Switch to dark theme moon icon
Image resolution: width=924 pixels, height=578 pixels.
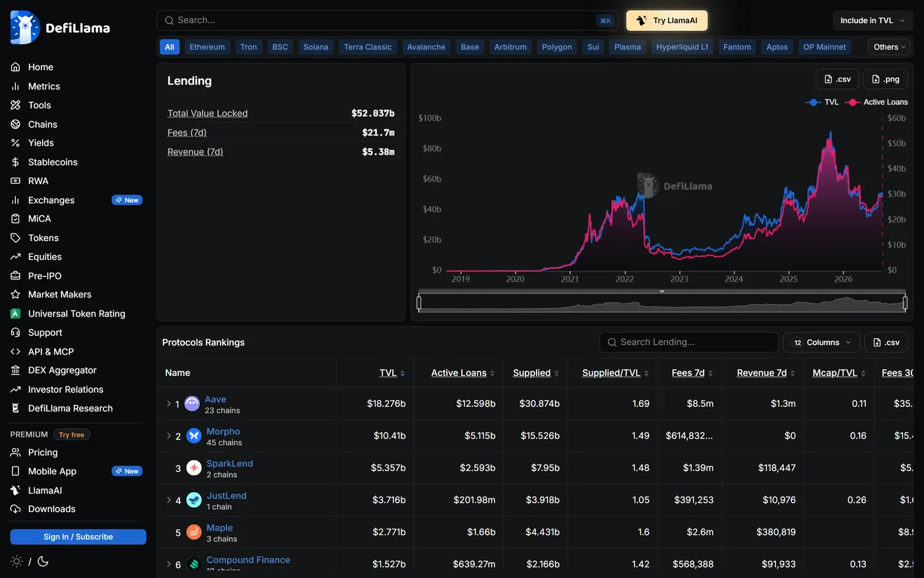tap(43, 561)
